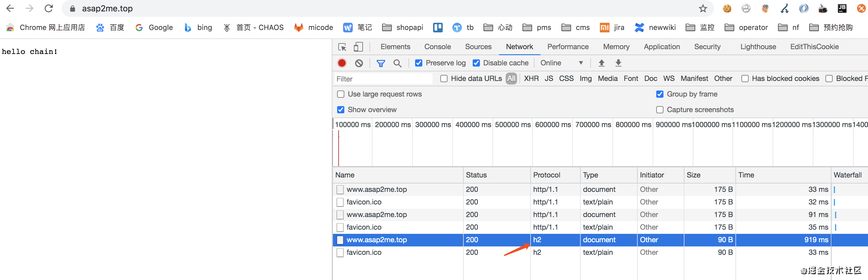The width and height of the screenshot is (868, 280).
Task: Uncheck Group by frame checkbox
Action: (x=660, y=94)
